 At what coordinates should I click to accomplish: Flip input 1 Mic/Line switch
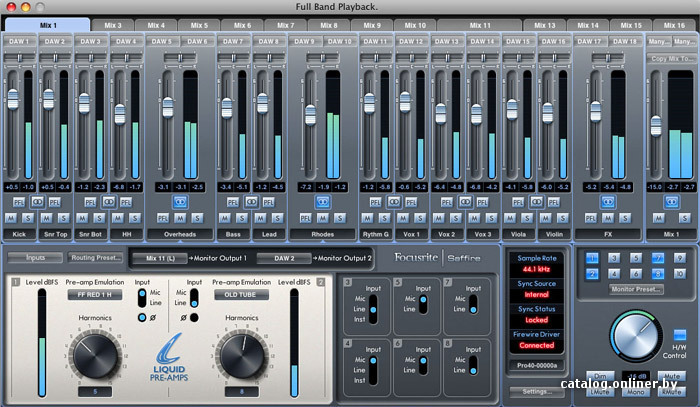[x=142, y=298]
